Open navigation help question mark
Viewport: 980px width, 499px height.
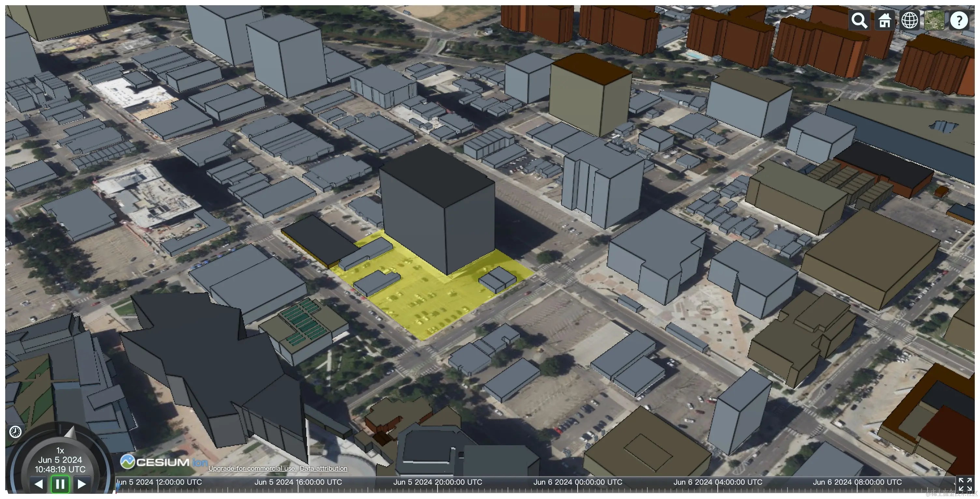click(959, 20)
